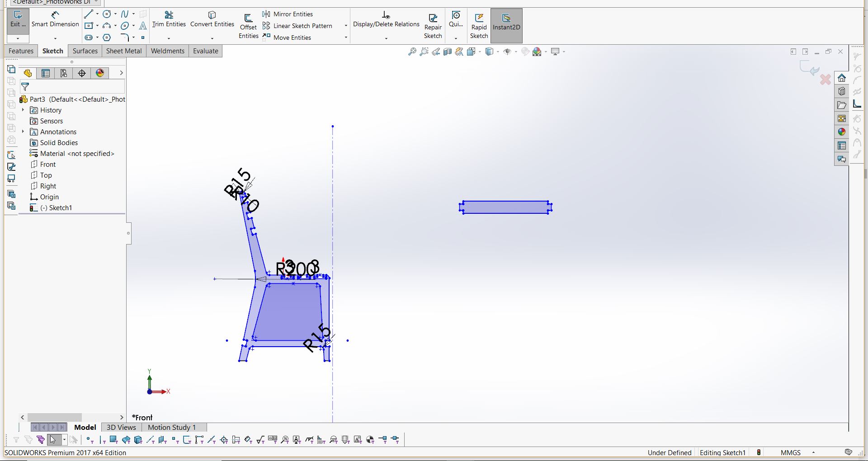
Task: Open SOLIDWORKS Resources home icon
Action: click(841, 78)
